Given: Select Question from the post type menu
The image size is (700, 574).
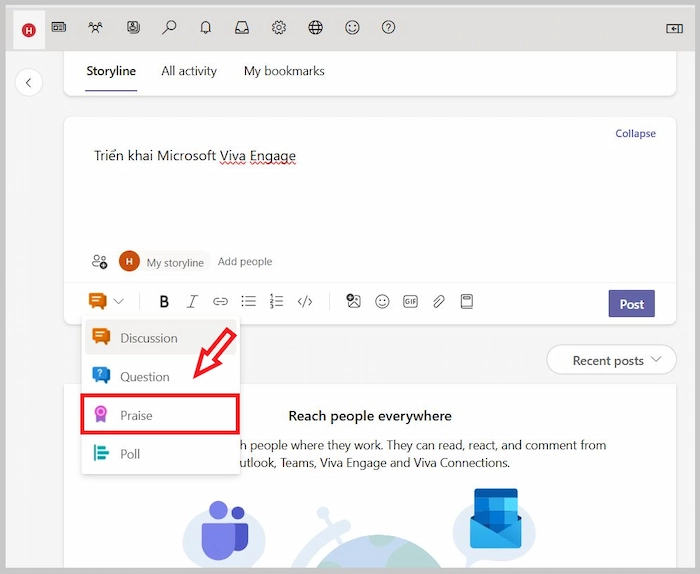Looking at the screenshot, I should [x=161, y=376].
